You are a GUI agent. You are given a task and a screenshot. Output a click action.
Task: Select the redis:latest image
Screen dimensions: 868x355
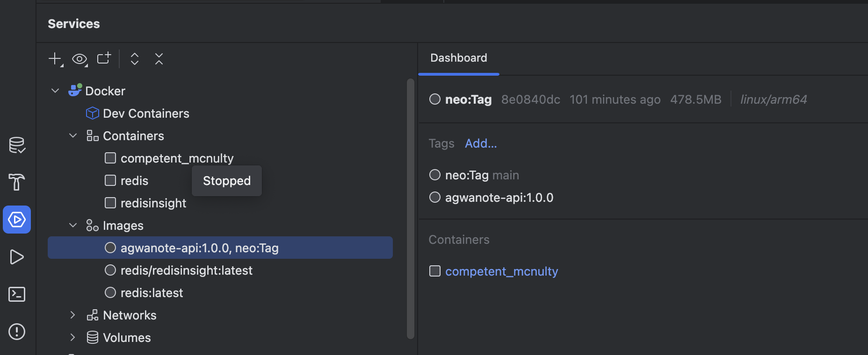152,293
